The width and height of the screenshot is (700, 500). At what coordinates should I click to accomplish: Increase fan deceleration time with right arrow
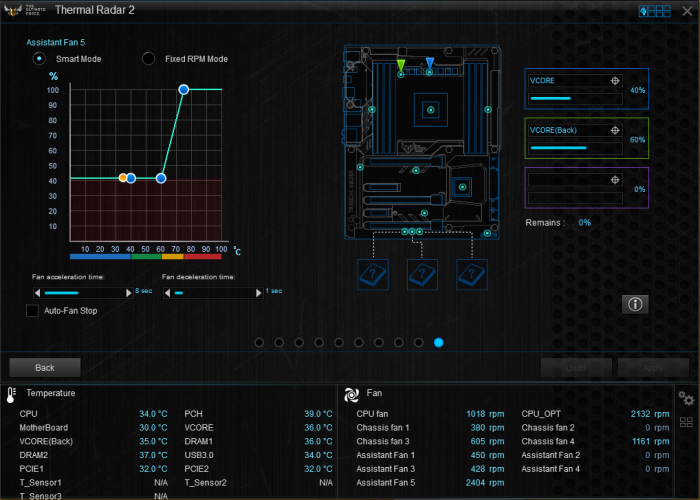pos(258,293)
